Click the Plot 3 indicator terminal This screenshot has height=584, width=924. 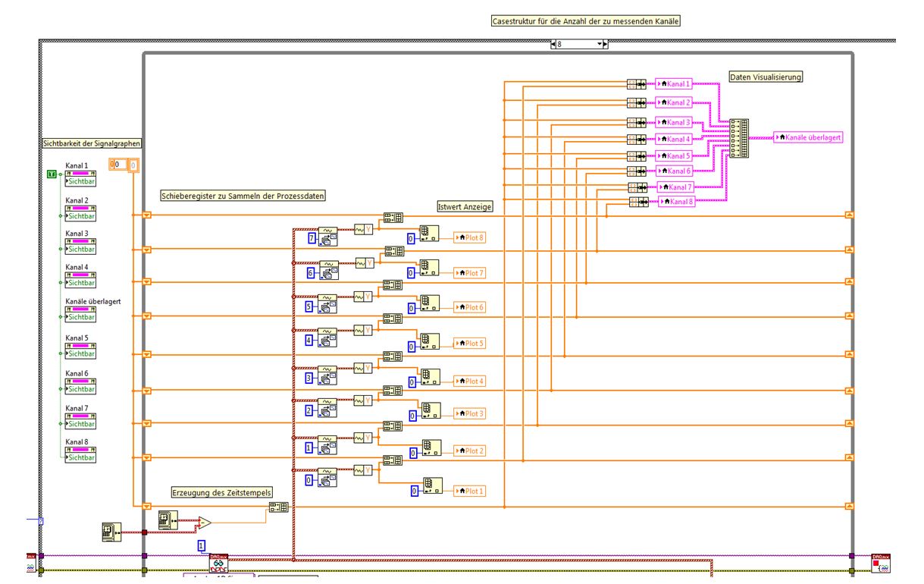469,413
